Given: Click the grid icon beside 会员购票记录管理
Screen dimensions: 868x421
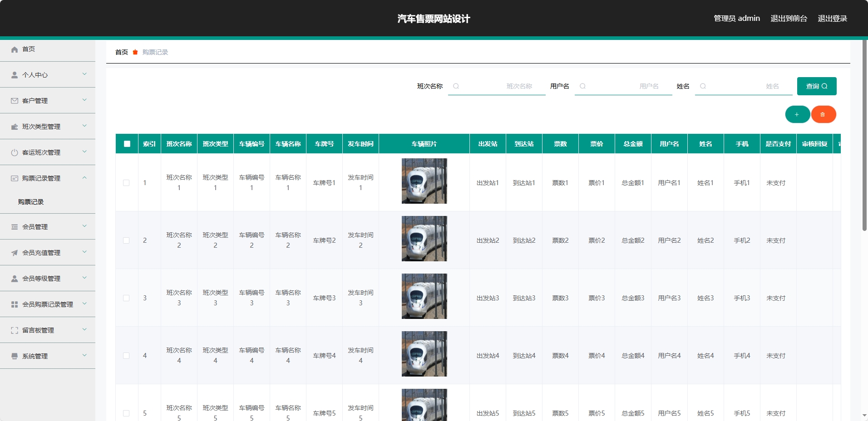Looking at the screenshot, I should 15,304.
